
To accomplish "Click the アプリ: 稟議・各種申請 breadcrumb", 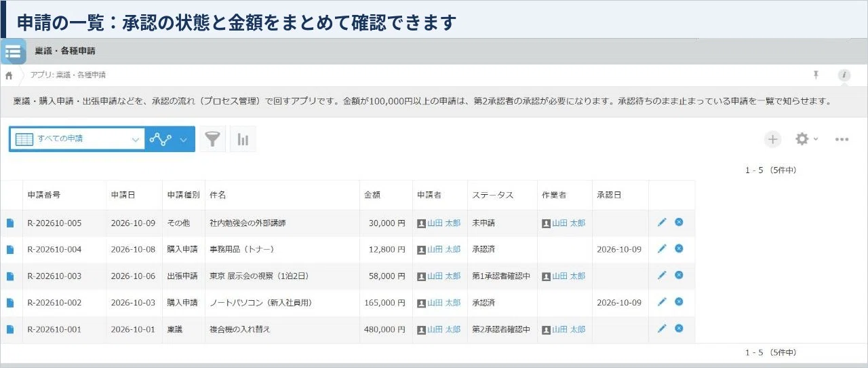I will pos(68,75).
